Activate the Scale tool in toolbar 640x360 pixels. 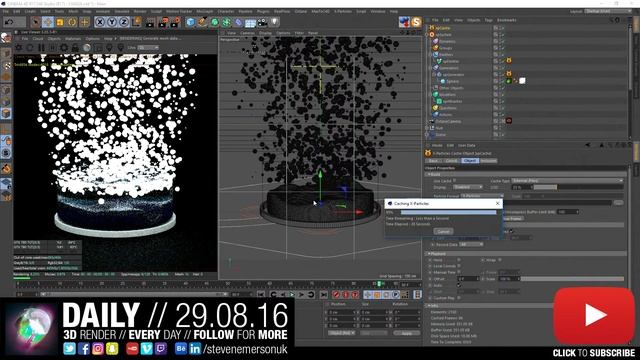pyautogui.click(x=60, y=22)
